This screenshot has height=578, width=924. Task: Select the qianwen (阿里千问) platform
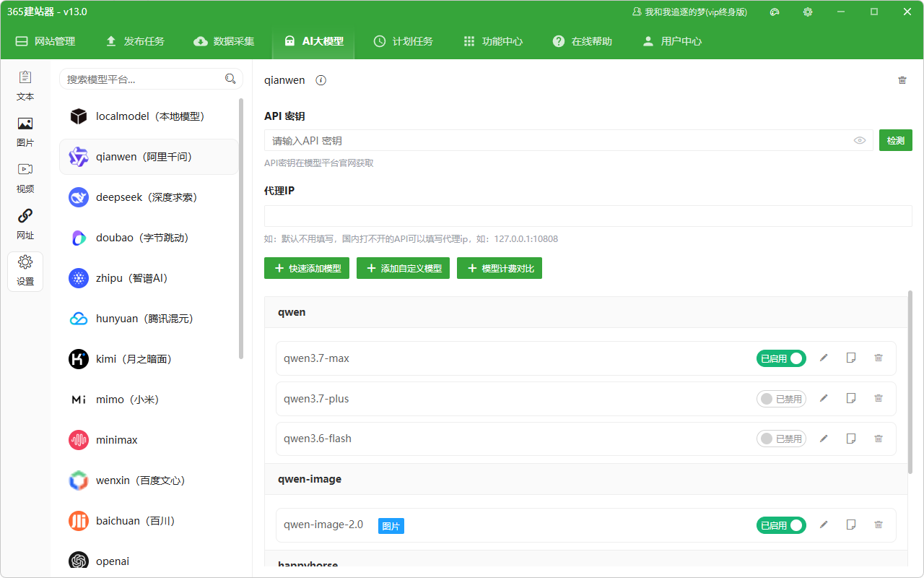149,157
